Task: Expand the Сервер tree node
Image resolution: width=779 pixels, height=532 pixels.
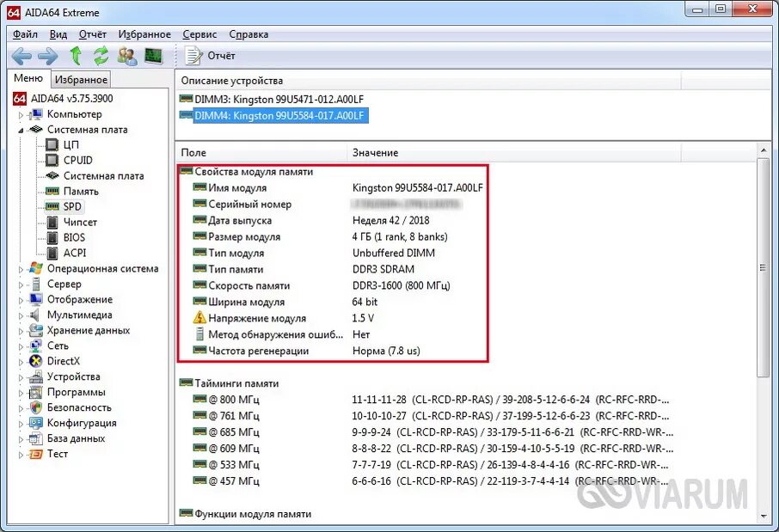Action: [x=21, y=284]
